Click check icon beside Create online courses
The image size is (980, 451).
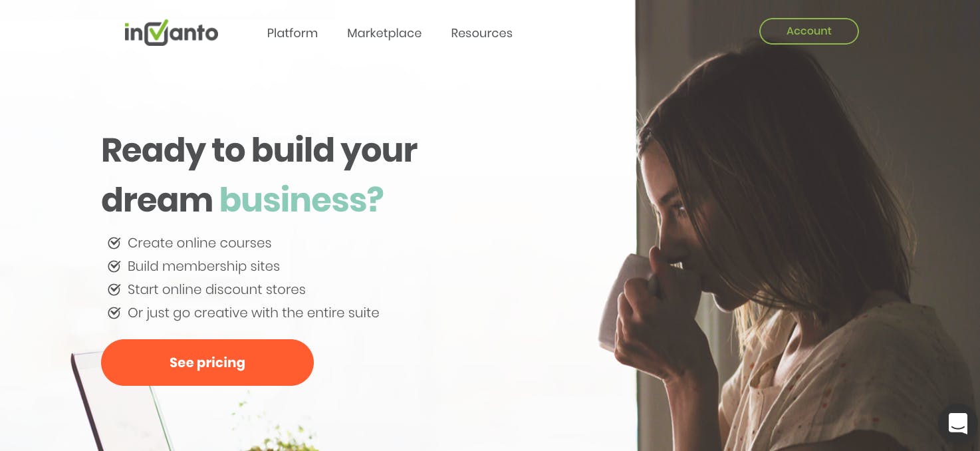point(114,243)
